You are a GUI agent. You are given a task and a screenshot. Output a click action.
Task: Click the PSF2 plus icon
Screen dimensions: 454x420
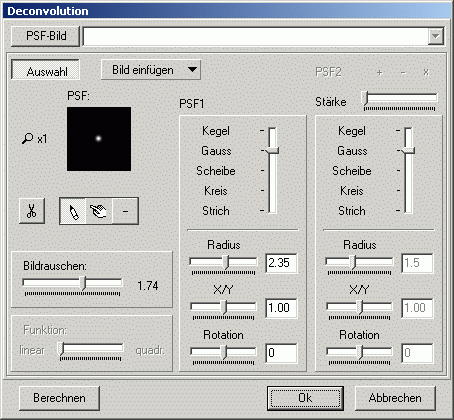(379, 72)
